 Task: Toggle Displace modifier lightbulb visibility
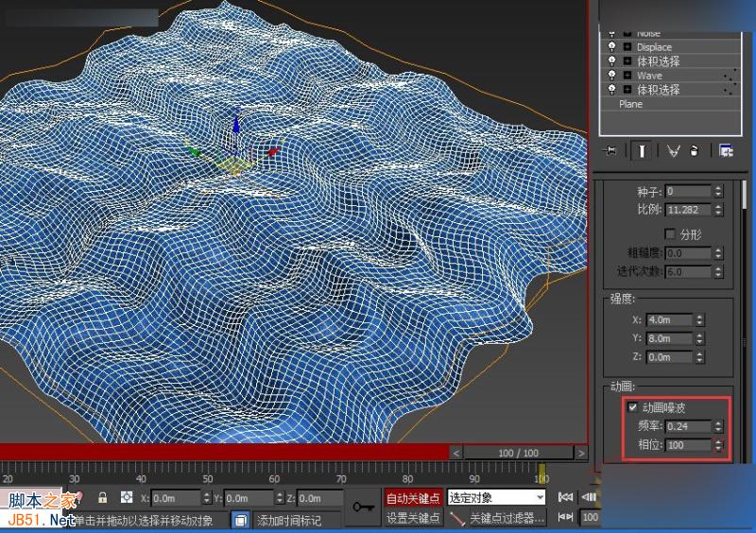coord(611,46)
